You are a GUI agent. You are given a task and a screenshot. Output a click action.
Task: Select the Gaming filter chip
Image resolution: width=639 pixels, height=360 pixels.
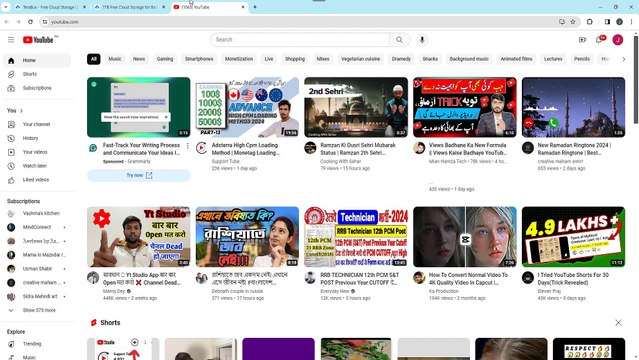pos(165,59)
